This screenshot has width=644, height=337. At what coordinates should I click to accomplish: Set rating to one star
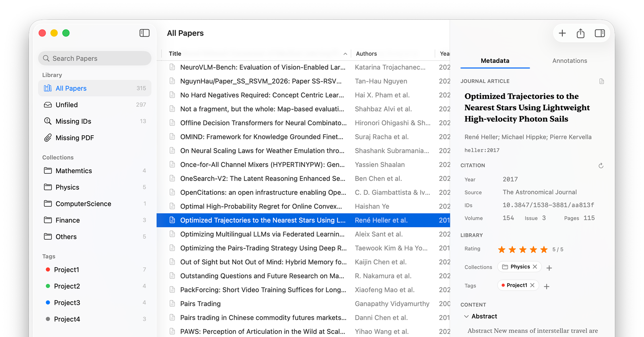click(501, 249)
